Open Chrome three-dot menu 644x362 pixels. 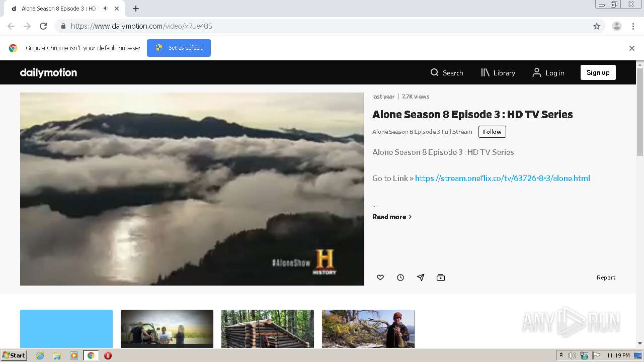[633, 26]
